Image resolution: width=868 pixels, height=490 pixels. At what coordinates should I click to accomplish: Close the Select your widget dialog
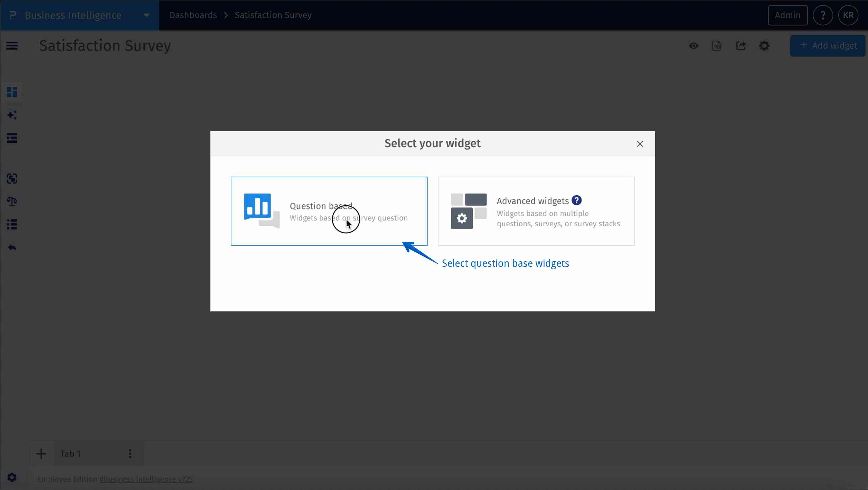639,144
